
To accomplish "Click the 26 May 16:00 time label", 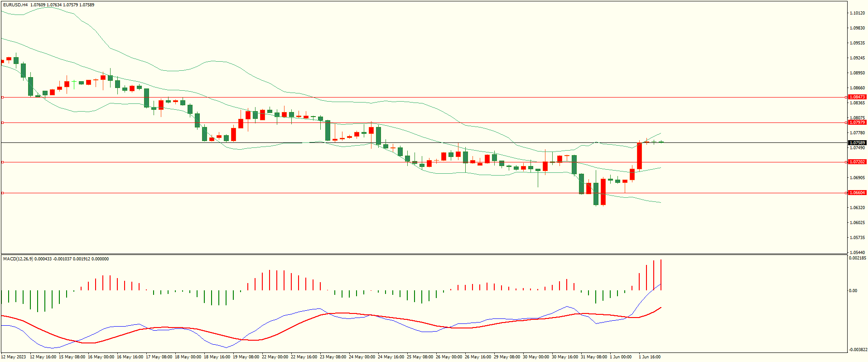I will pyautogui.click(x=478, y=357).
